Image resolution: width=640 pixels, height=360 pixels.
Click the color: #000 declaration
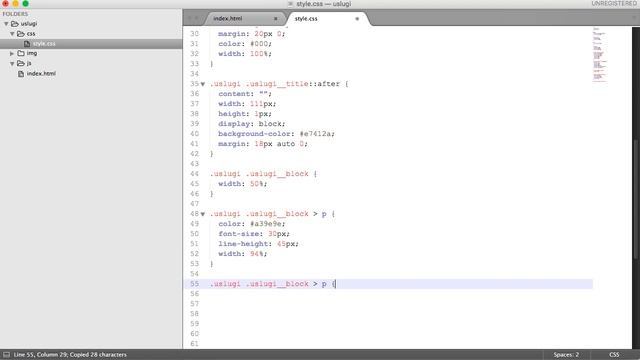point(245,44)
